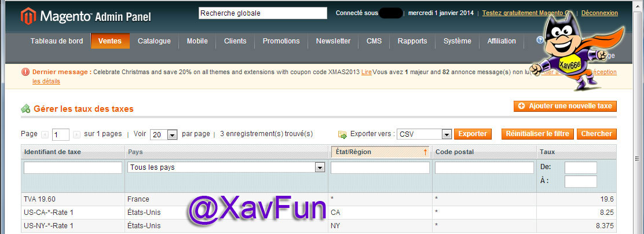Viewport: 644px width, 234px height.
Task: Click the Magento Admin Panel logo
Action: pyautogui.click(x=86, y=16)
